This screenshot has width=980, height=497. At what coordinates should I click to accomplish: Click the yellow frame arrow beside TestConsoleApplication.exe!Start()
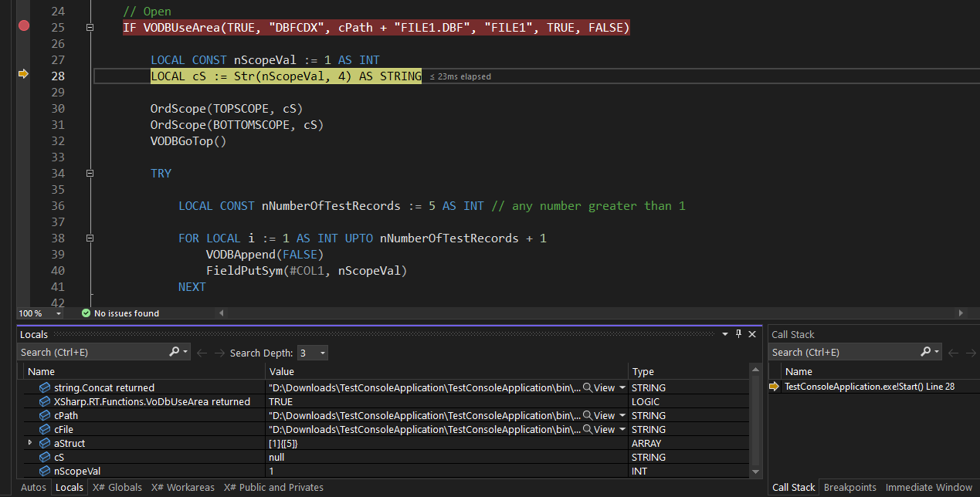click(x=775, y=387)
